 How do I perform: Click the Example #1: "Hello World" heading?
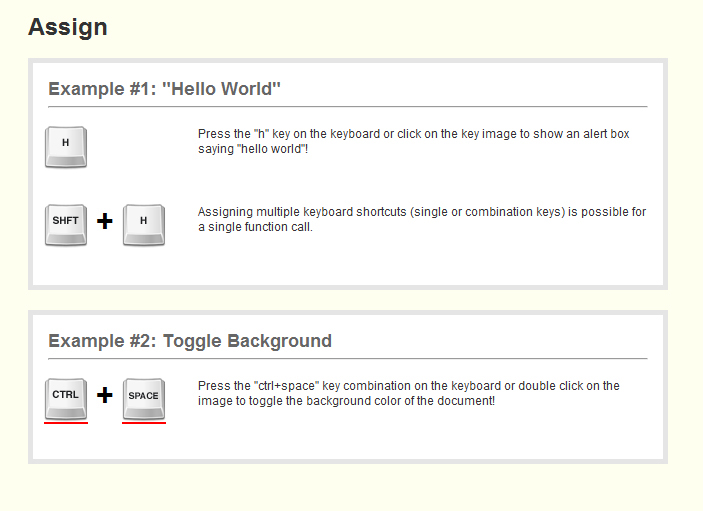pos(164,89)
